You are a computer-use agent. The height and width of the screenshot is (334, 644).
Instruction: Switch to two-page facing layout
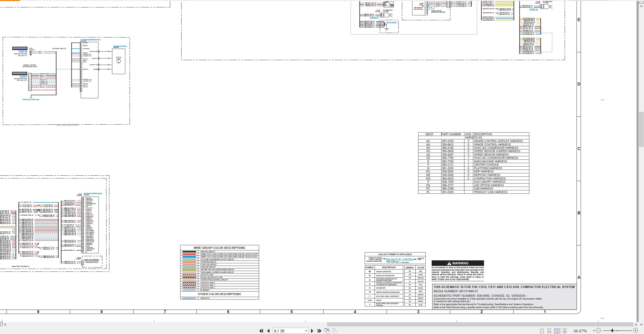click(557, 331)
